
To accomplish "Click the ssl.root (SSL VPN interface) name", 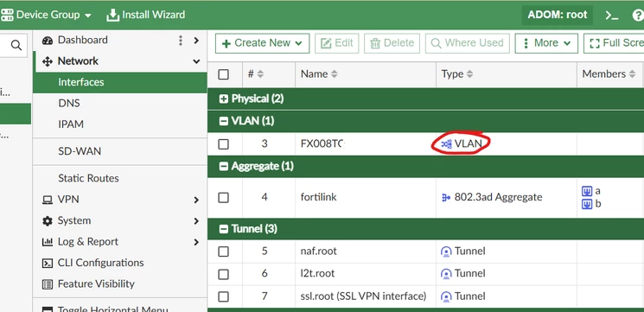I will click(x=363, y=296).
